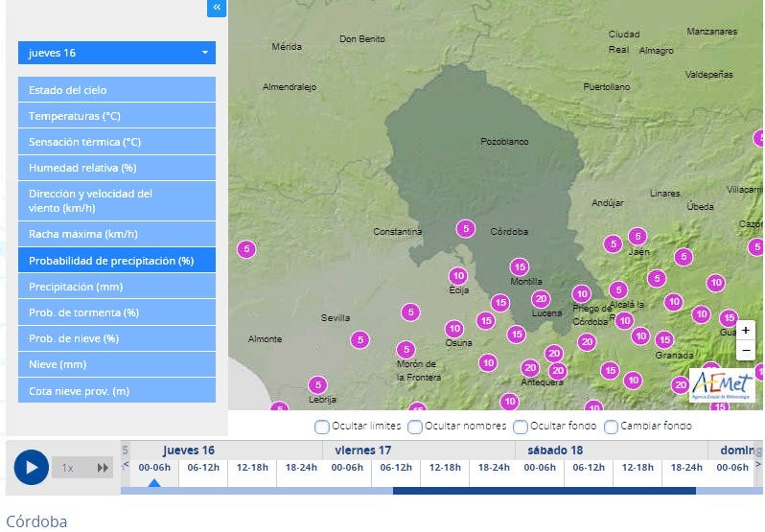The height and width of the screenshot is (532, 765).
Task: Toggle Ocultar nombres checkbox
Action: 415,427
